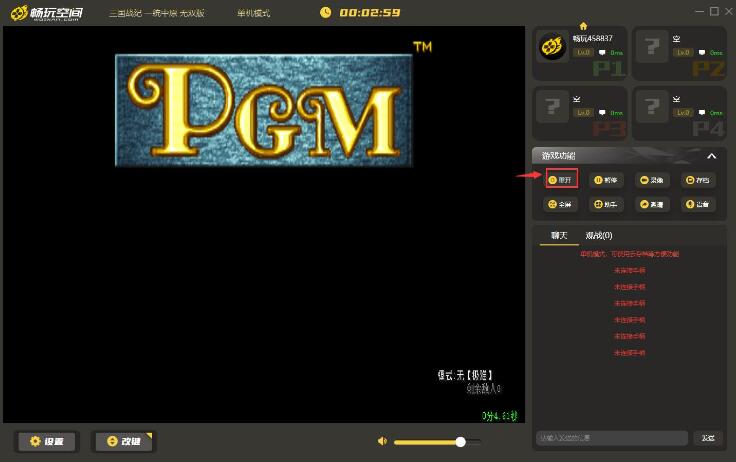Viewport: 736px width, 462px height.
Task: Click the button with the four-square grid face icon
Action: (x=606, y=204)
